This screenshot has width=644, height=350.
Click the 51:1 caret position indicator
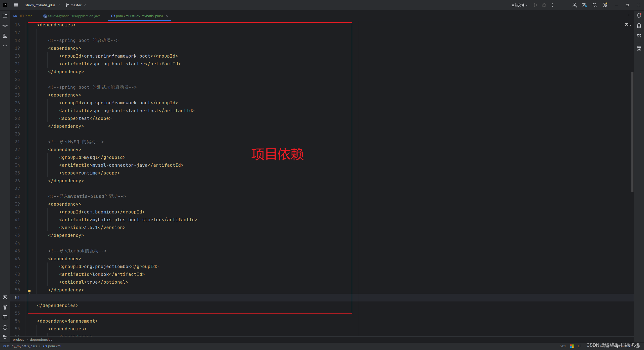tap(563, 346)
